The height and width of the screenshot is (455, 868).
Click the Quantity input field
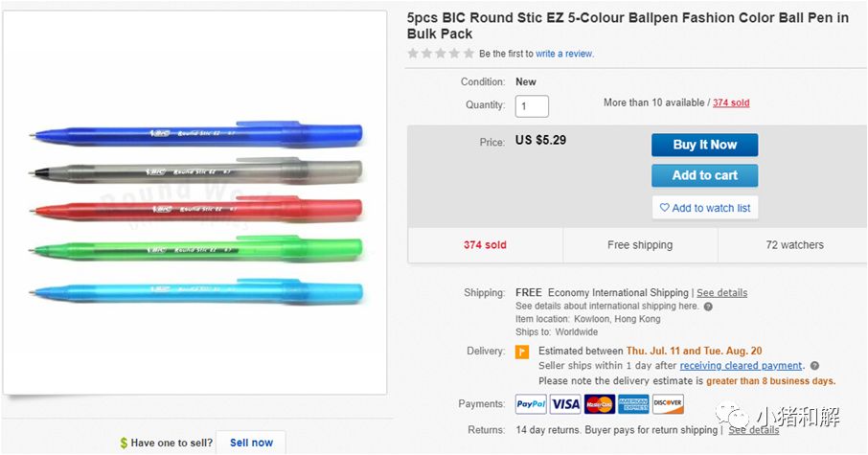tap(532, 105)
